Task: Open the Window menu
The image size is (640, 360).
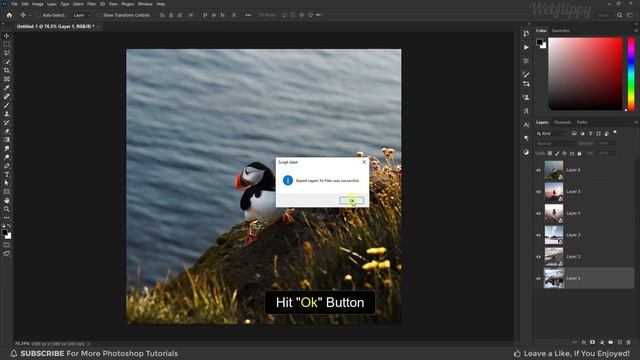Action: pyautogui.click(x=145, y=4)
